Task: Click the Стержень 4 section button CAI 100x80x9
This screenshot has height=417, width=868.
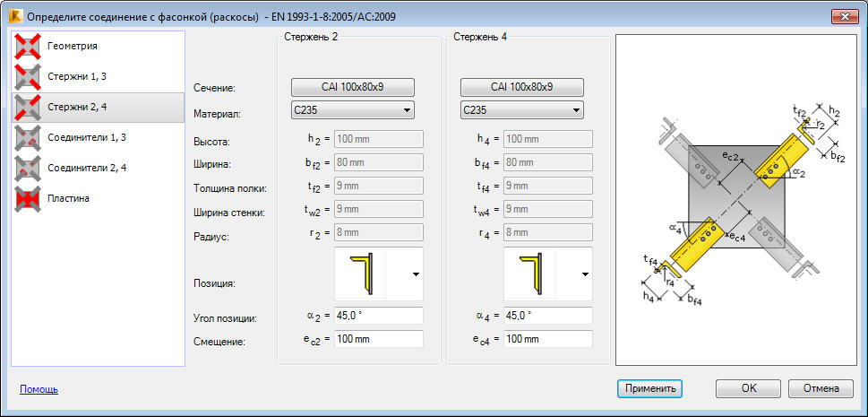Action: (522, 87)
